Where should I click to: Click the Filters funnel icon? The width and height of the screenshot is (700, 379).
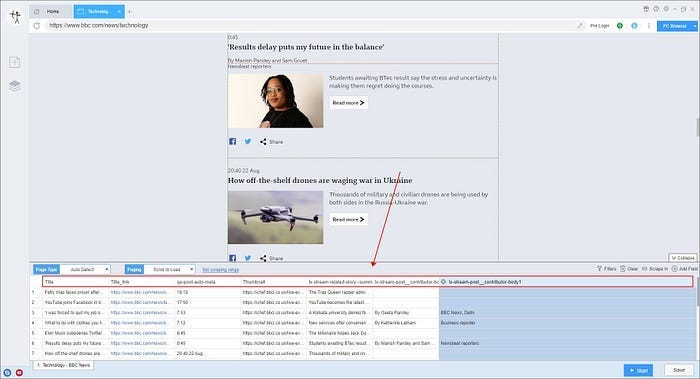click(x=600, y=269)
